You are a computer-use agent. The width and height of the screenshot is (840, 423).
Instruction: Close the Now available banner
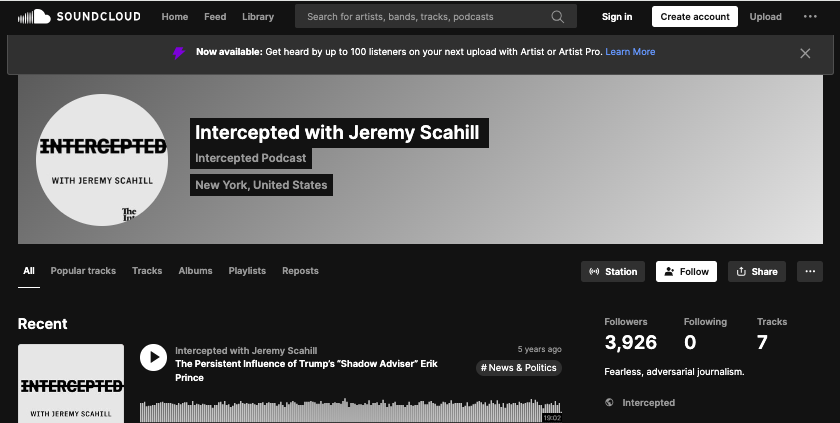pos(805,53)
